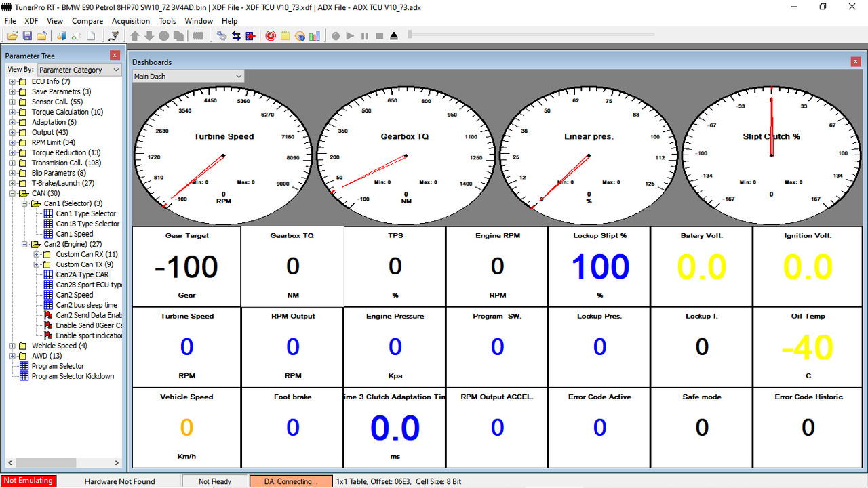This screenshot has height=488, width=868.
Task: Click the open XDF folder icon
Action: point(42,36)
